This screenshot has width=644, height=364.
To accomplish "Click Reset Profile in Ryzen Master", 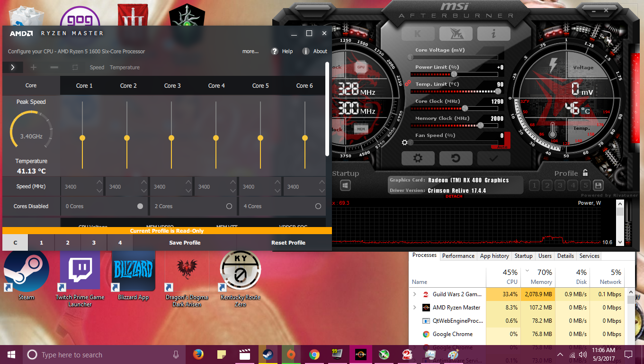I will point(288,243).
